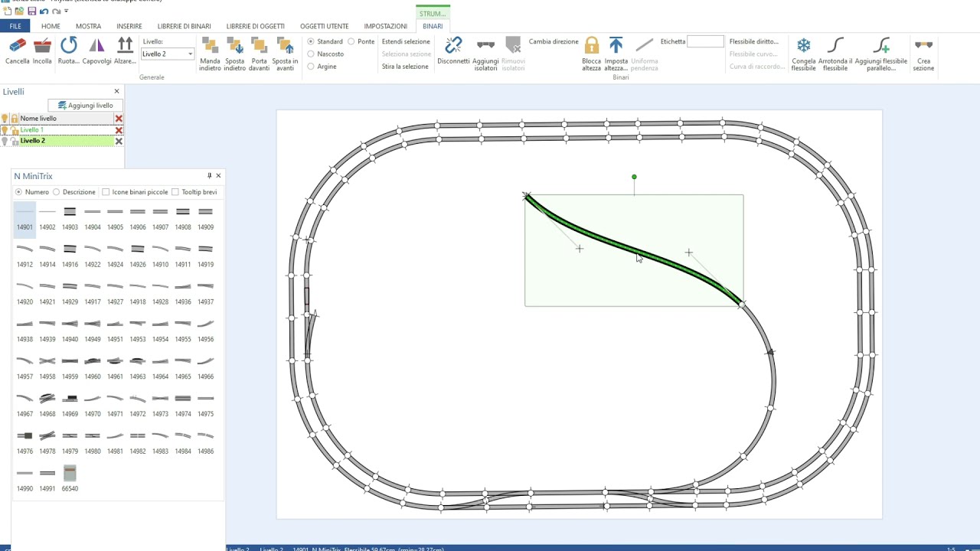Switch to the MOSTRA tab

(x=89, y=26)
